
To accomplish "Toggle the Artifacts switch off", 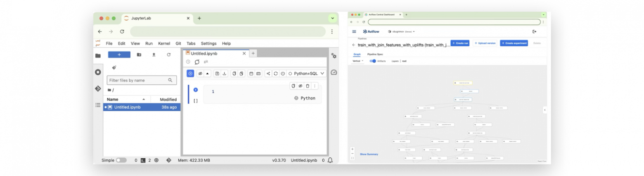I will click(x=373, y=61).
